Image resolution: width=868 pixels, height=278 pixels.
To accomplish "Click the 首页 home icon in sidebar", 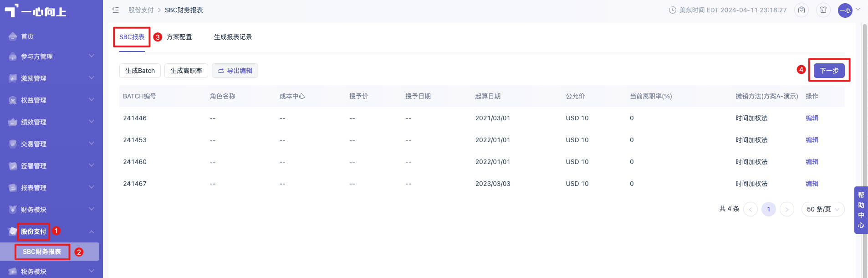I will [13, 36].
